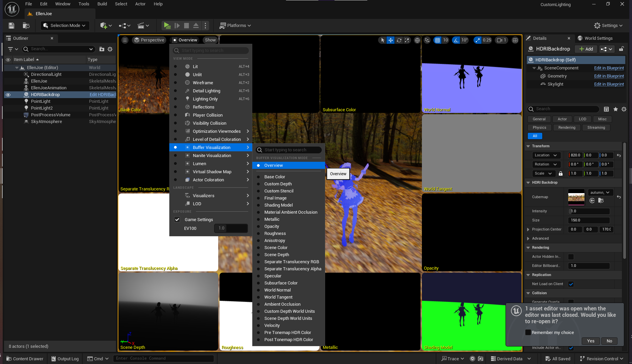Open Platforms dropdown
This screenshot has height=364, width=632.
[235, 26]
